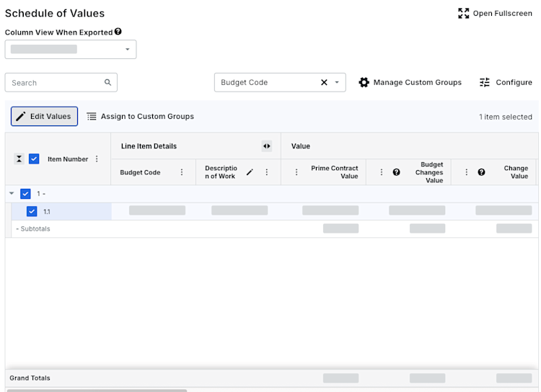This screenshot has height=392, width=541.
Task: Click the Change Value help icon
Action: point(481,172)
